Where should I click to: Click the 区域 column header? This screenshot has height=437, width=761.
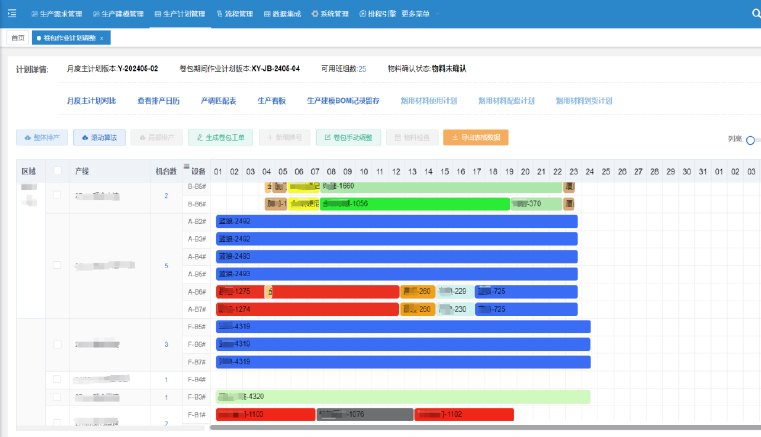[x=29, y=171]
